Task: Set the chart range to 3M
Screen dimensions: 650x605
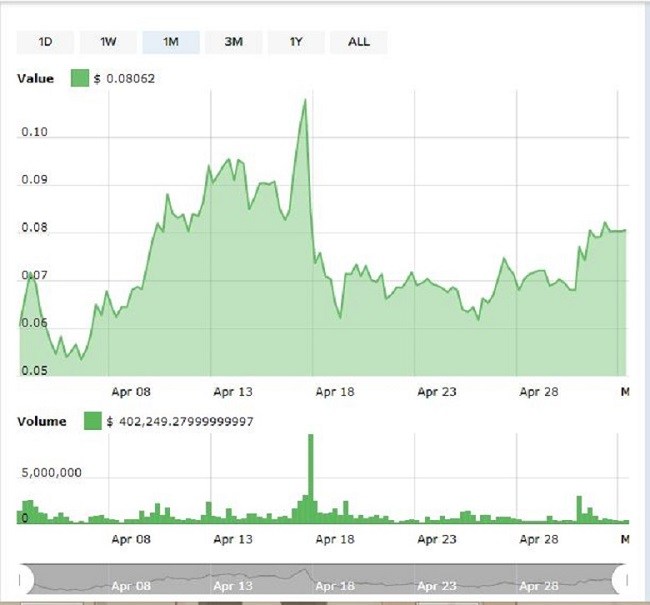Action: [x=233, y=42]
